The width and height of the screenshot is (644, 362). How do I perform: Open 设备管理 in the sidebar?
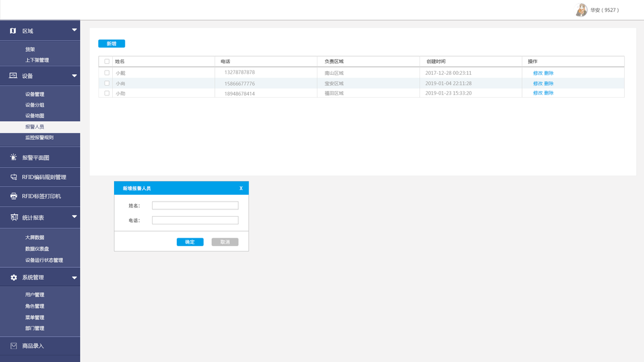[34, 94]
